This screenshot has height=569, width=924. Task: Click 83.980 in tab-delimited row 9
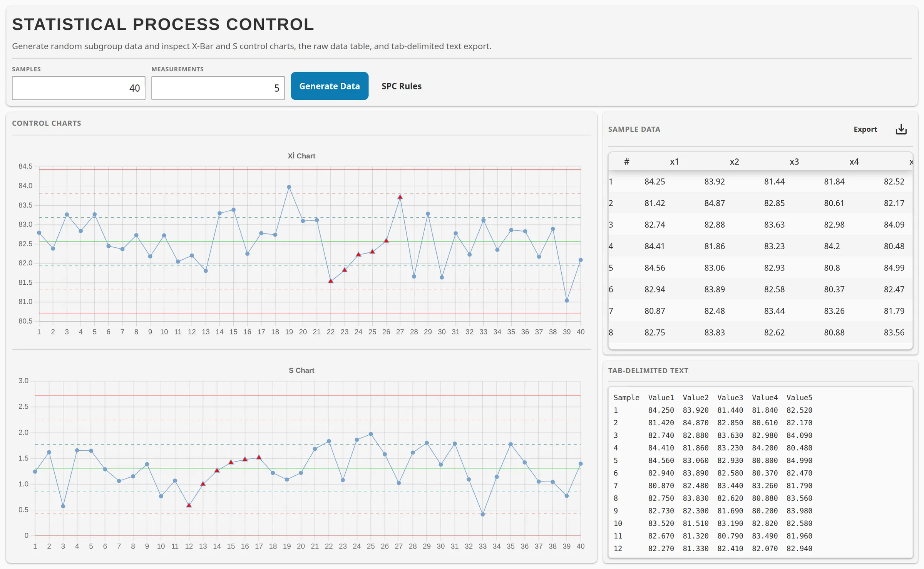click(x=799, y=511)
